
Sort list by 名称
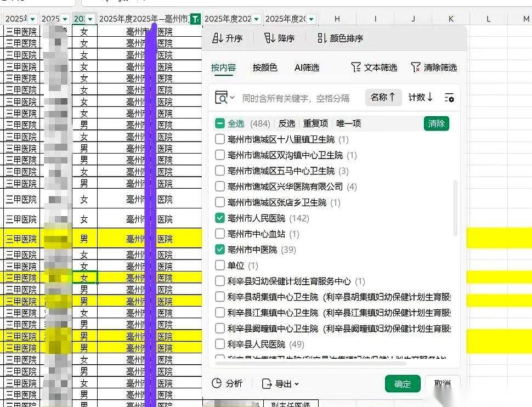pyautogui.click(x=383, y=98)
